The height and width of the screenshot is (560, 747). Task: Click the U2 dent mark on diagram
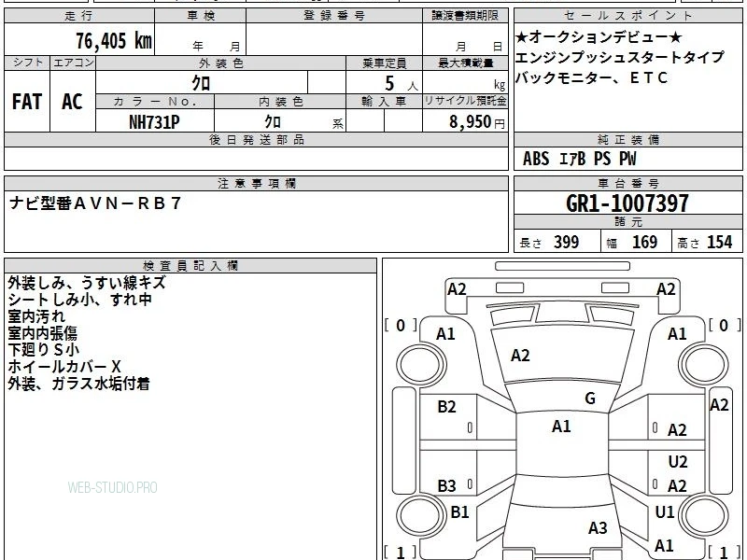click(x=678, y=461)
